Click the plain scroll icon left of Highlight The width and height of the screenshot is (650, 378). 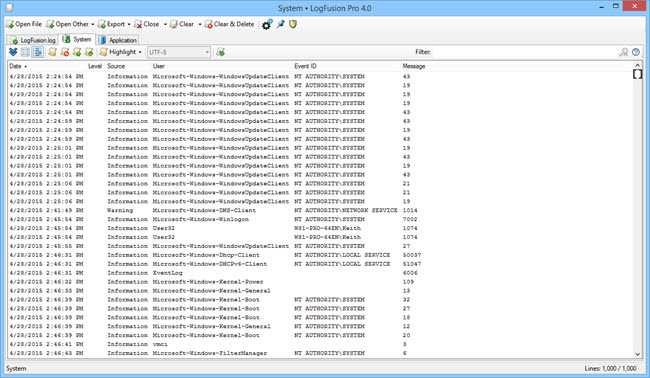coord(52,52)
